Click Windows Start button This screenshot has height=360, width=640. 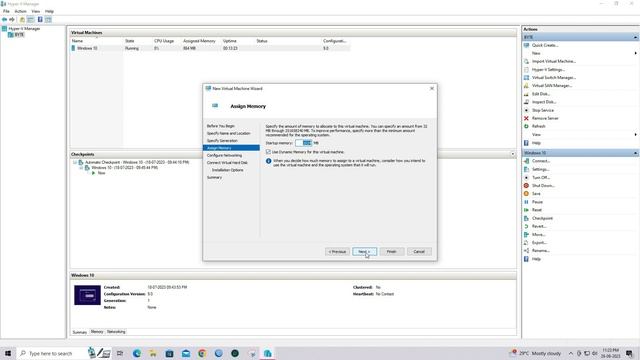pos(7,353)
